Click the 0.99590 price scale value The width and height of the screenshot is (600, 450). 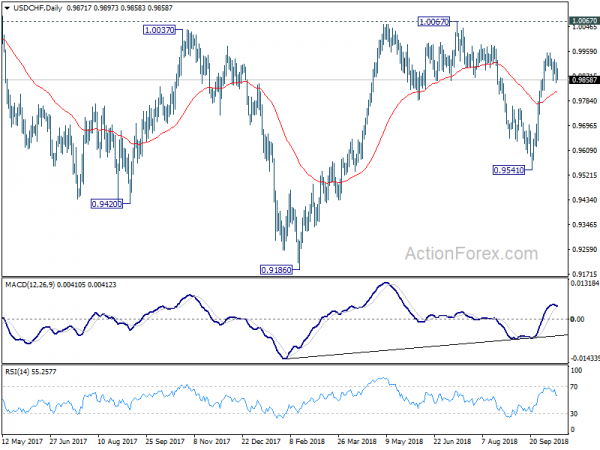point(584,51)
